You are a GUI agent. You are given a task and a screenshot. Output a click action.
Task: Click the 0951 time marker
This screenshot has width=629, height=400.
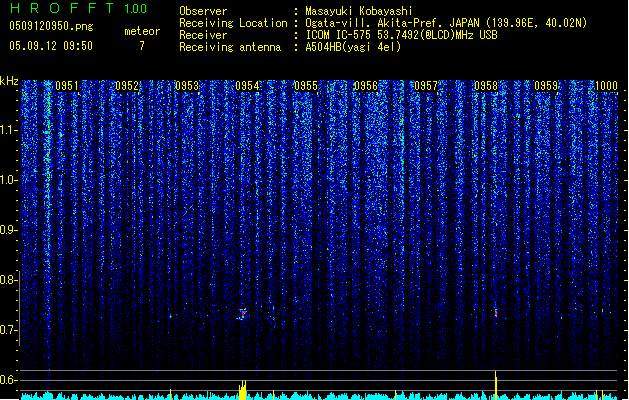point(67,86)
